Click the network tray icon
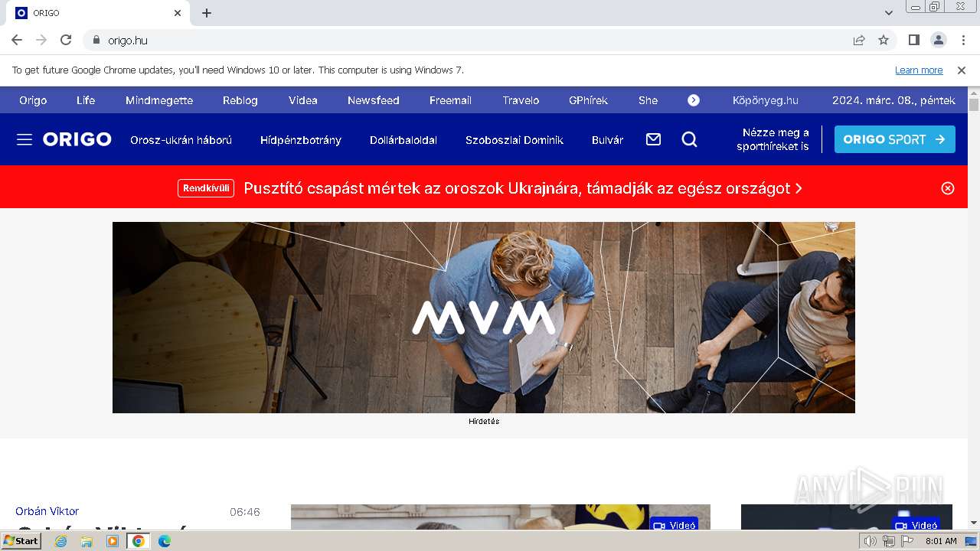Image resolution: width=980 pixels, height=551 pixels. click(x=889, y=541)
